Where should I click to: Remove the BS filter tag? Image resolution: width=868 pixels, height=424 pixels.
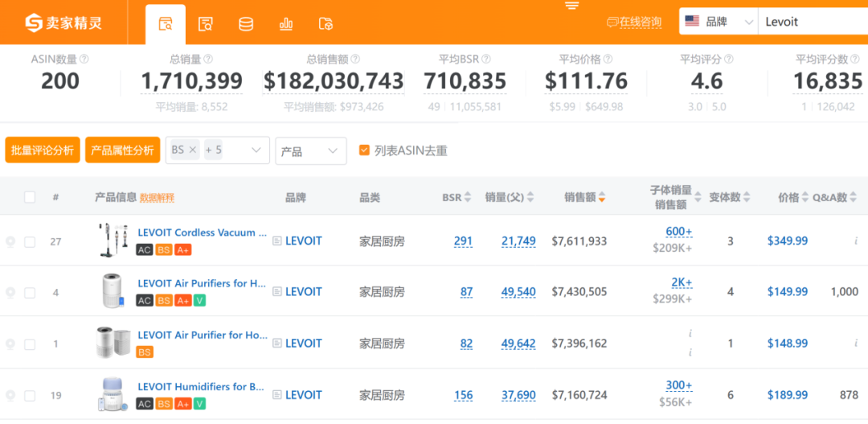pyautogui.click(x=193, y=150)
